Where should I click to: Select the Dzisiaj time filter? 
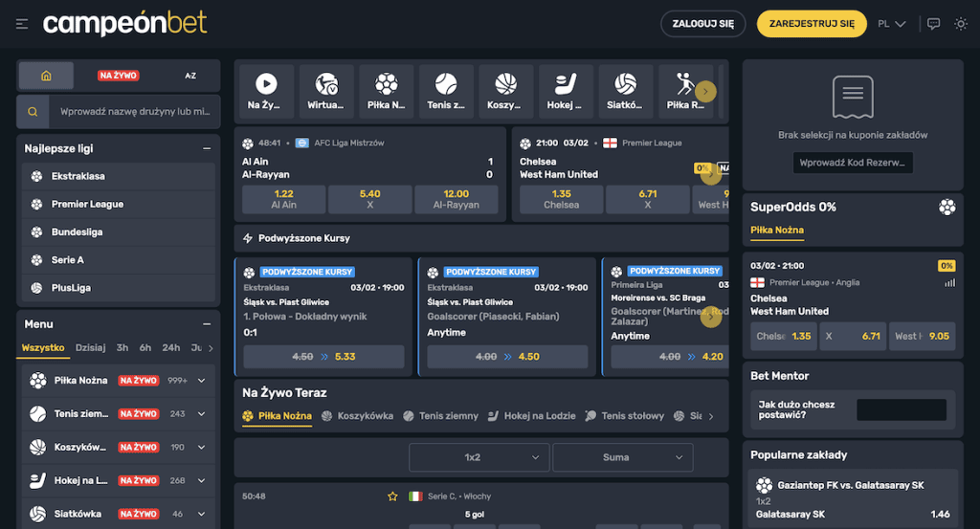tap(91, 348)
